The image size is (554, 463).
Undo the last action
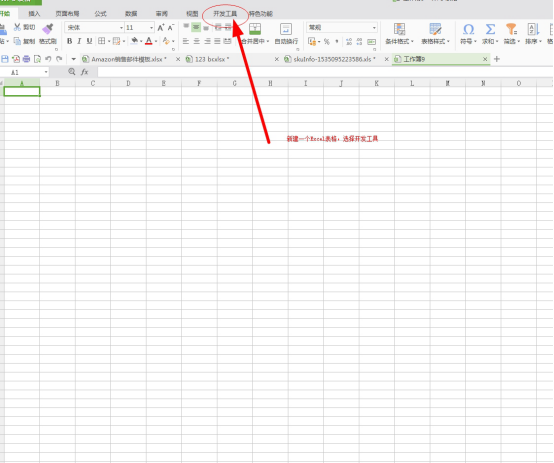[x=48, y=59]
